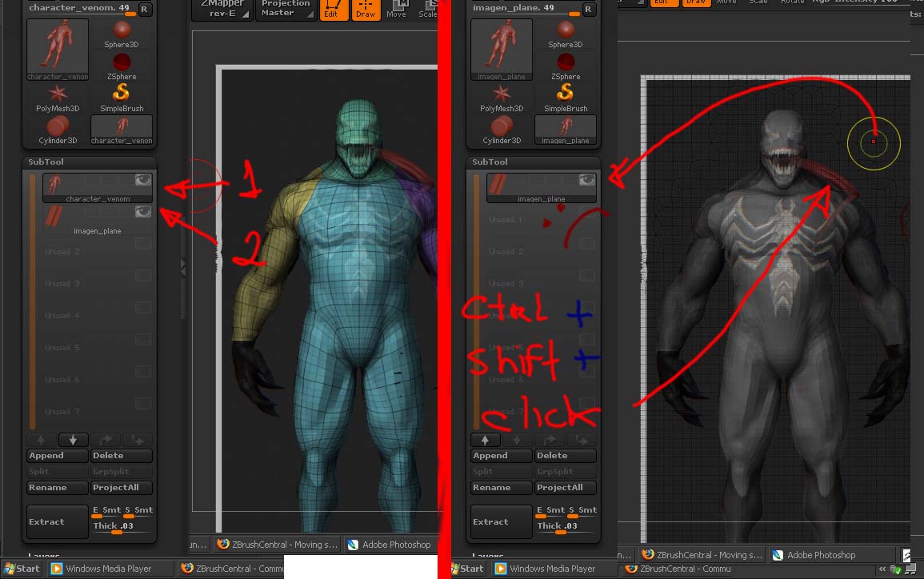Activate the Move tool above the wireframe model
924x579 pixels.
click(x=397, y=9)
